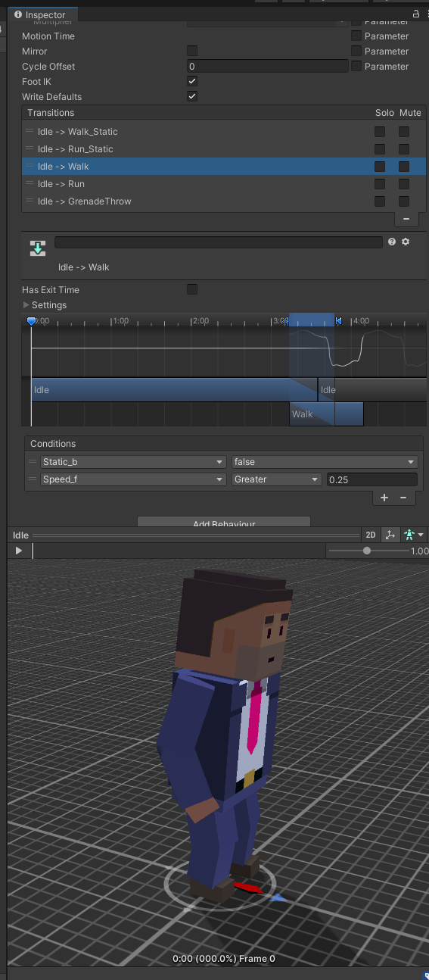Click the Conditions list header
The width and height of the screenshot is (429, 980).
224,443
